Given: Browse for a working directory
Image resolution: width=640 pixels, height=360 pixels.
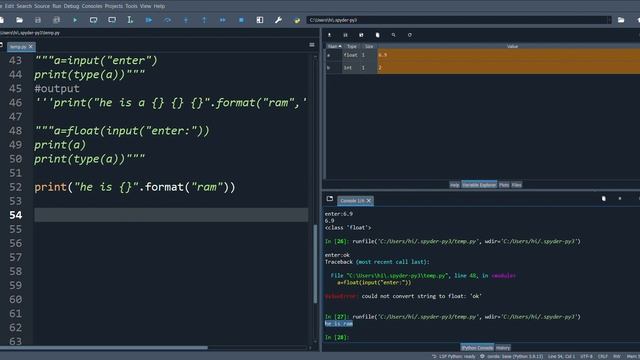Looking at the screenshot, I should [621, 20].
